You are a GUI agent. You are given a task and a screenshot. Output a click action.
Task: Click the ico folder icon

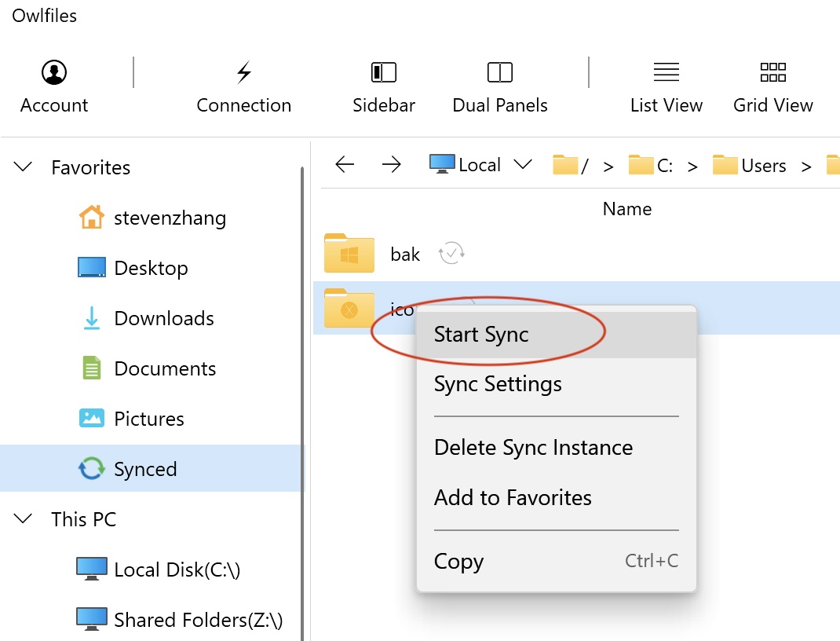(349, 308)
